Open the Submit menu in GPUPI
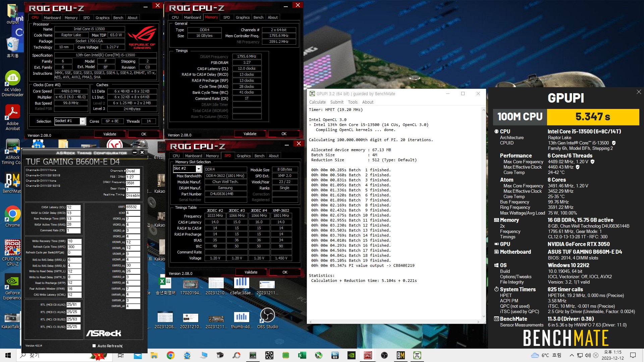This screenshot has width=644, height=362. pyautogui.click(x=337, y=102)
